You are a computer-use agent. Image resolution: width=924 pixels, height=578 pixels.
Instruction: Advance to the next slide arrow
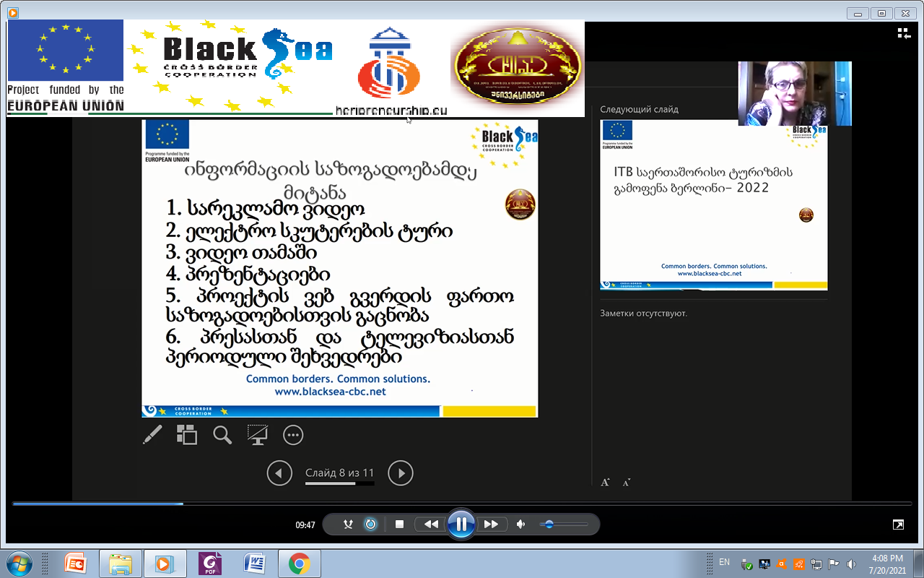click(401, 473)
